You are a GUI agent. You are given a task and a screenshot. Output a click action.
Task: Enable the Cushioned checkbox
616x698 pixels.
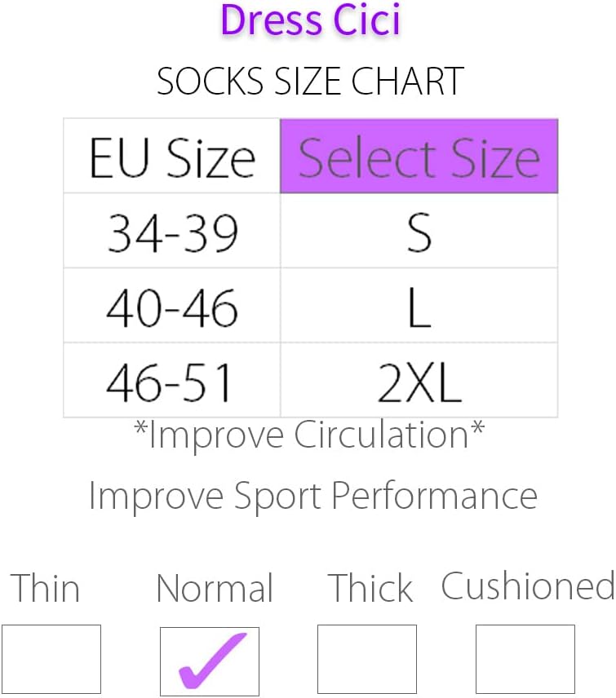pyautogui.click(x=525, y=658)
